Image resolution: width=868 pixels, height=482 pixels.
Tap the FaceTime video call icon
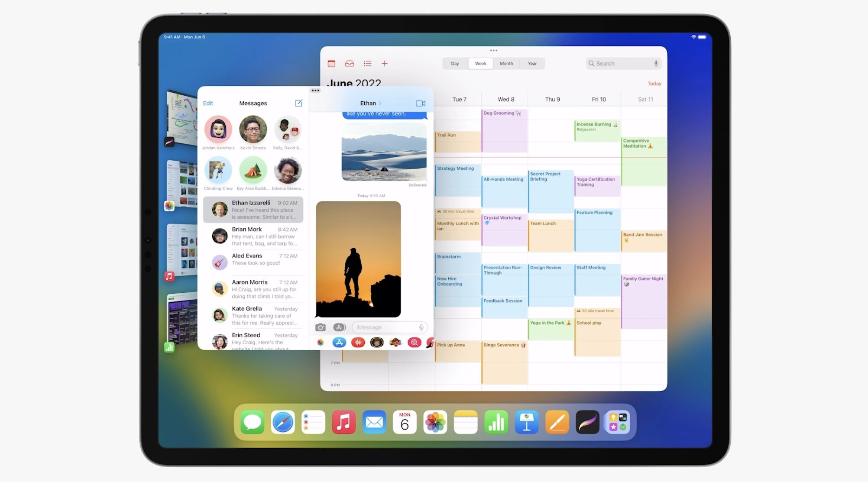(x=420, y=103)
